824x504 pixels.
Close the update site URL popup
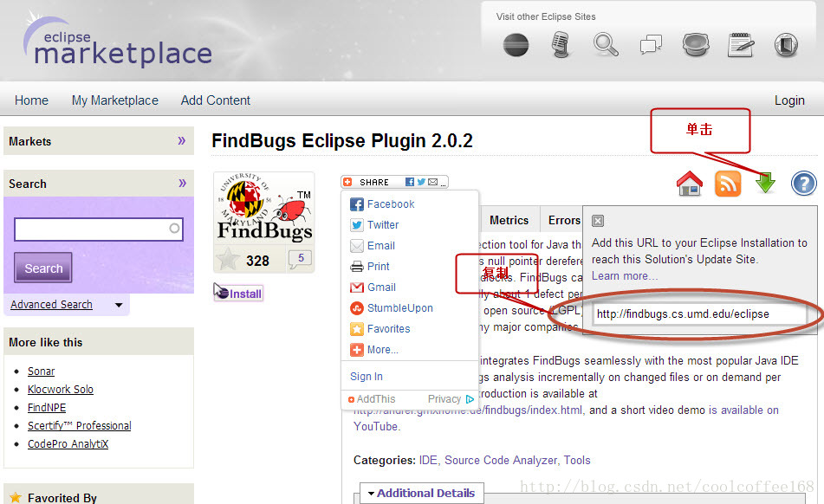[x=598, y=221]
